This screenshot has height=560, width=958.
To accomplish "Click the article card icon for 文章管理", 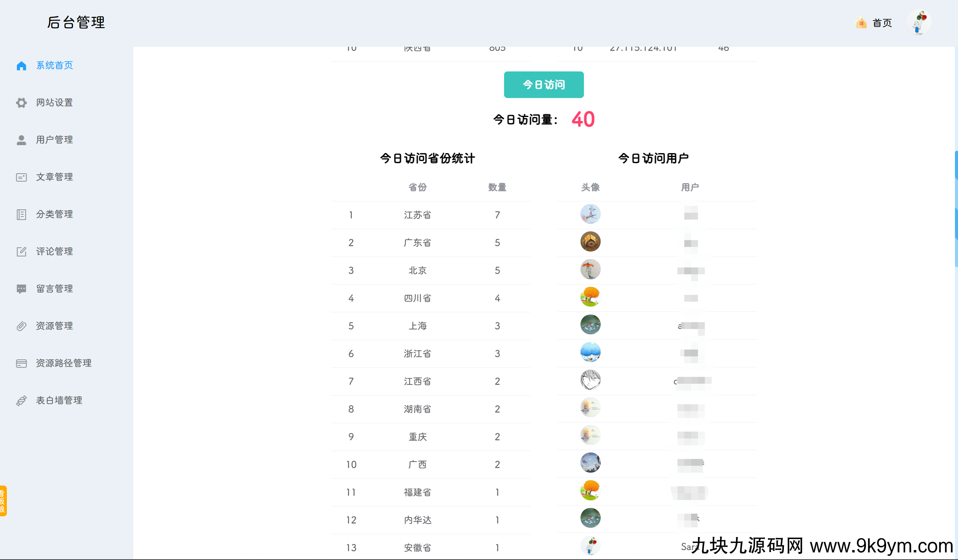I will coord(21,177).
